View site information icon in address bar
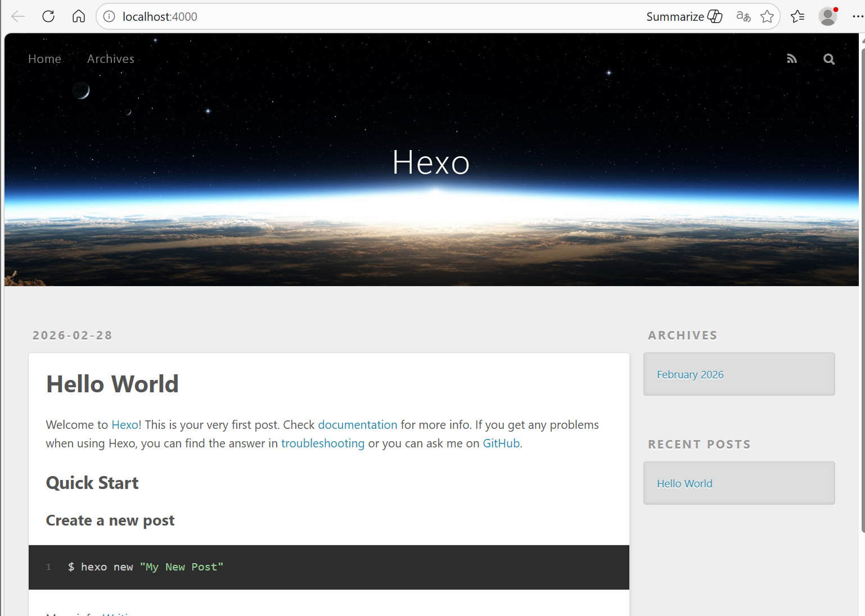The height and width of the screenshot is (616, 865). tap(110, 17)
